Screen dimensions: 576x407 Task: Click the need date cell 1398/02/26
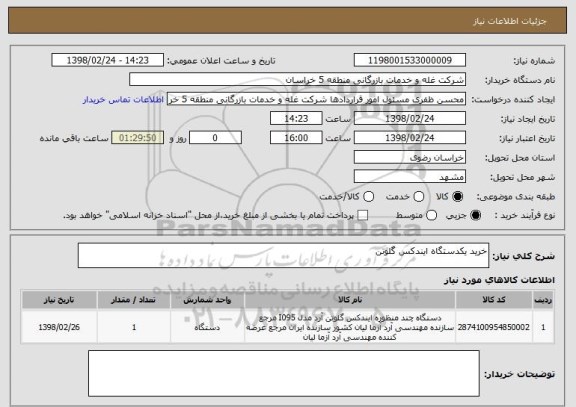(59, 327)
